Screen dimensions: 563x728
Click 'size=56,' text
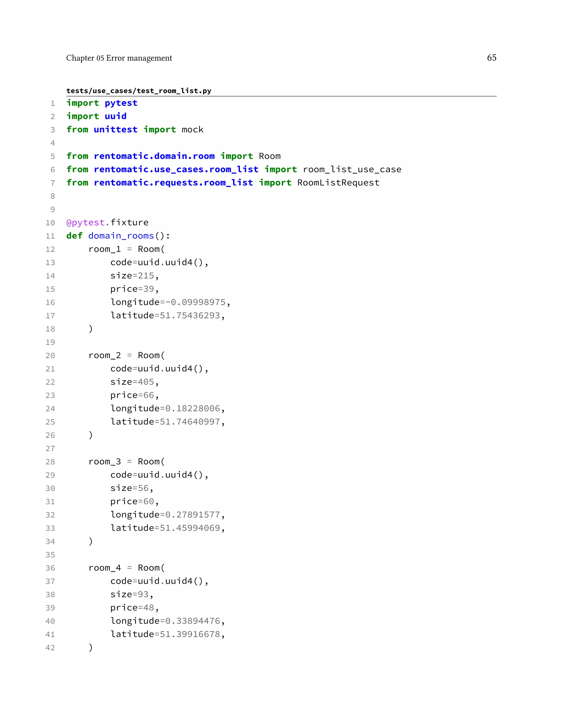click(132, 488)
